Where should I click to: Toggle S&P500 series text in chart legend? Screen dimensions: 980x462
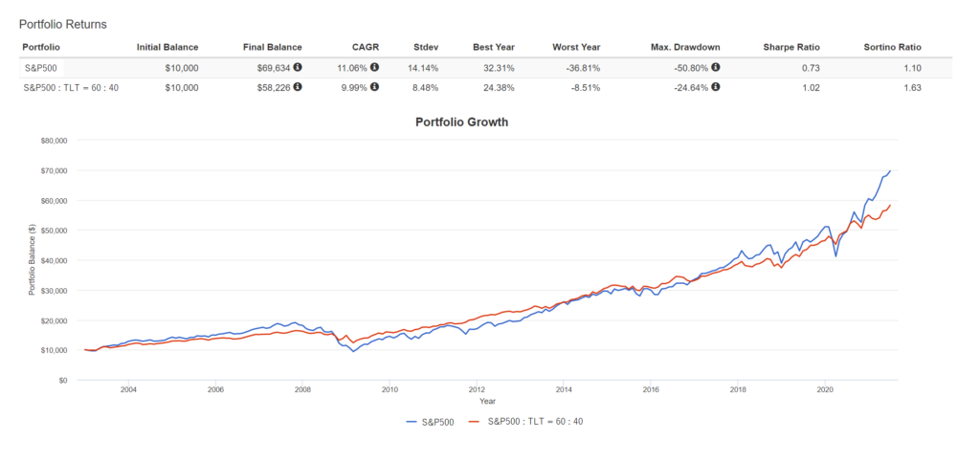pos(439,421)
